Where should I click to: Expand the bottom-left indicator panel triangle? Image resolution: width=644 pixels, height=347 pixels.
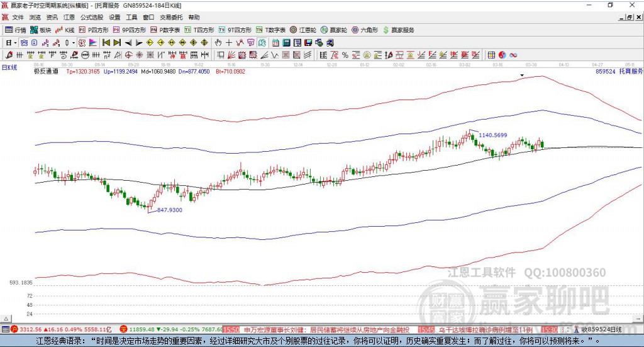(x=6, y=319)
